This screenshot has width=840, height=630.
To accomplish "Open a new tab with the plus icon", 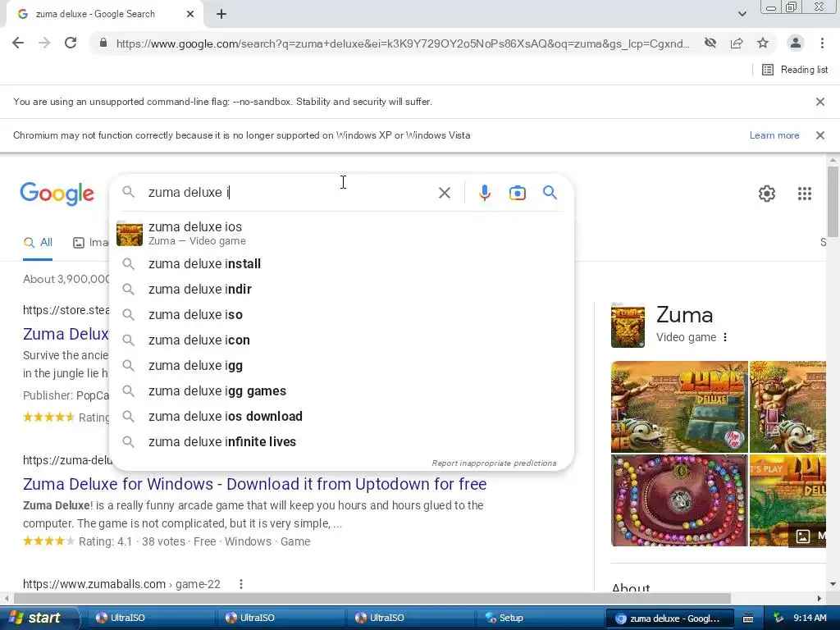I will coord(221,15).
